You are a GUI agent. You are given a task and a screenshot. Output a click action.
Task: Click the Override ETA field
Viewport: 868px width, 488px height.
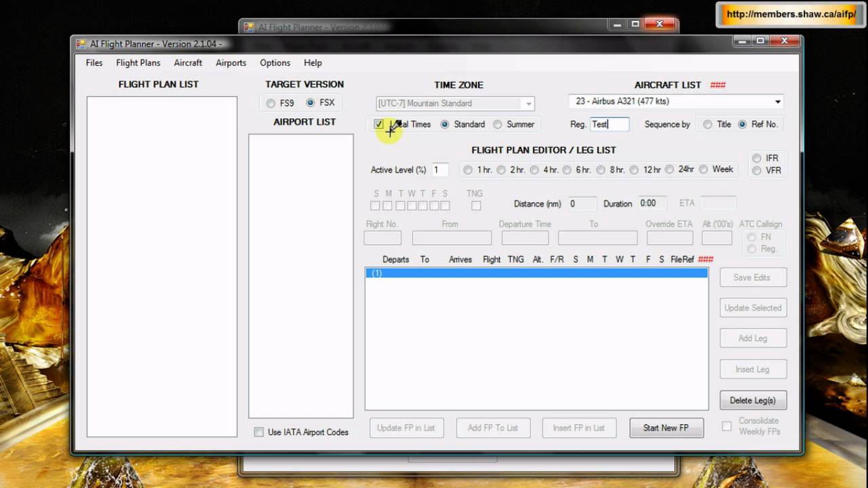669,238
